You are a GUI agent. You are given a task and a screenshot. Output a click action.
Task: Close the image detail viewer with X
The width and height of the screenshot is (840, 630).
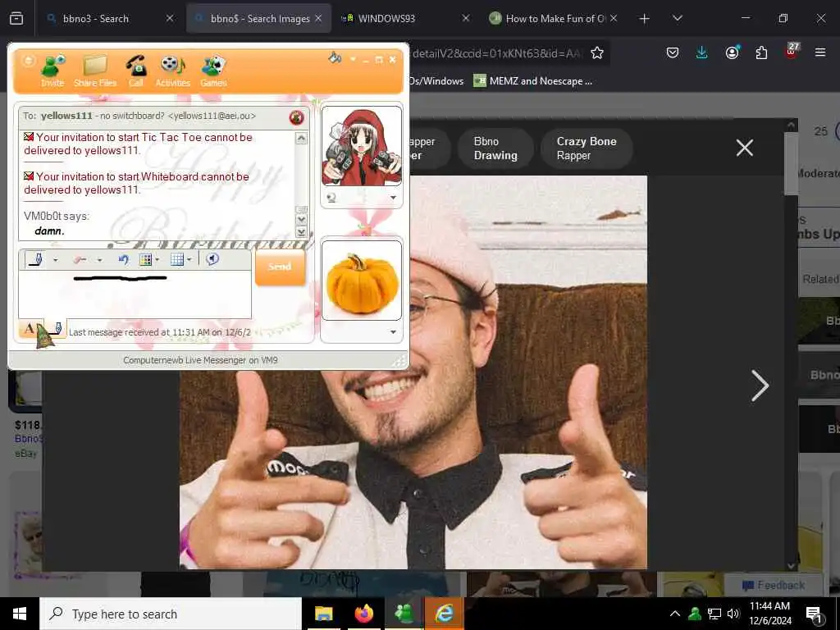[x=745, y=148]
